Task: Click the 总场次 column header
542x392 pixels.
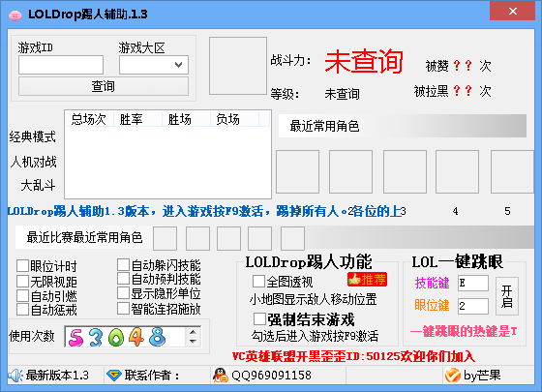Action: (x=89, y=119)
